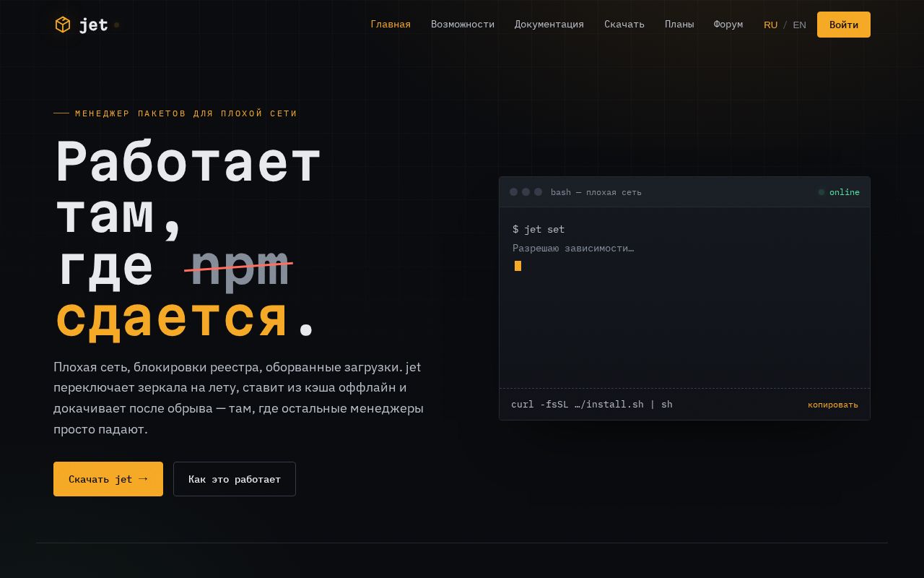Click the struck-through npm word
Image resolution: width=924 pixels, height=578 pixels.
pos(239,267)
